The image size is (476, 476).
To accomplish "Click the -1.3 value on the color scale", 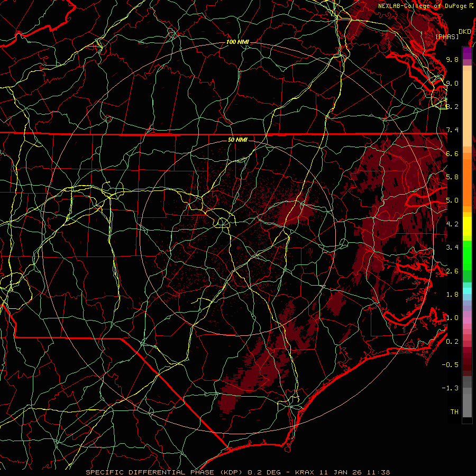I will [450, 388].
